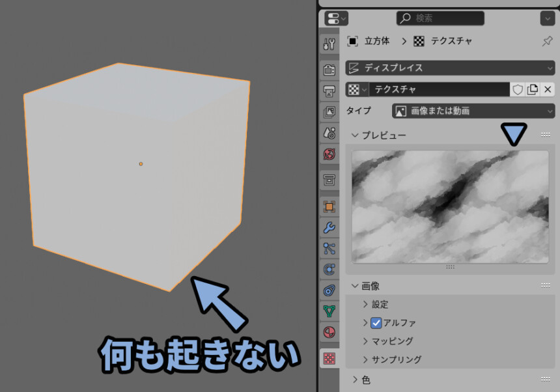The height and width of the screenshot is (392, 560).
Task: Open the Physics properties tab
Action: point(329,269)
